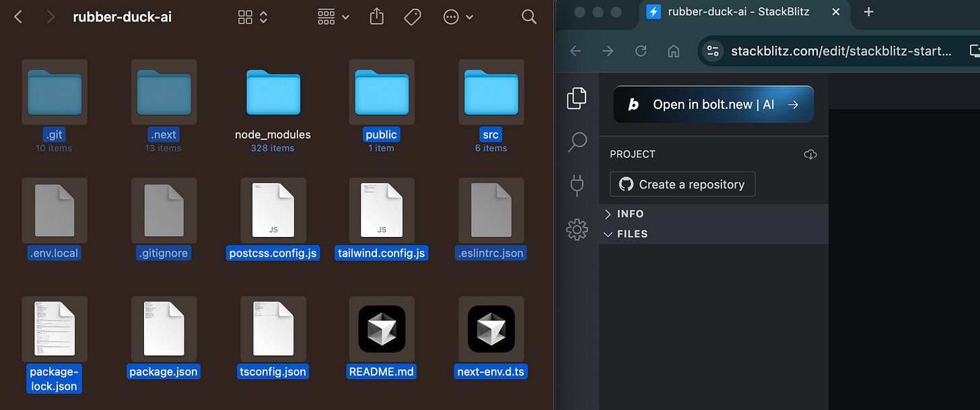The height and width of the screenshot is (410, 980).
Task: Select the README.md file icon
Action: coord(382,329)
